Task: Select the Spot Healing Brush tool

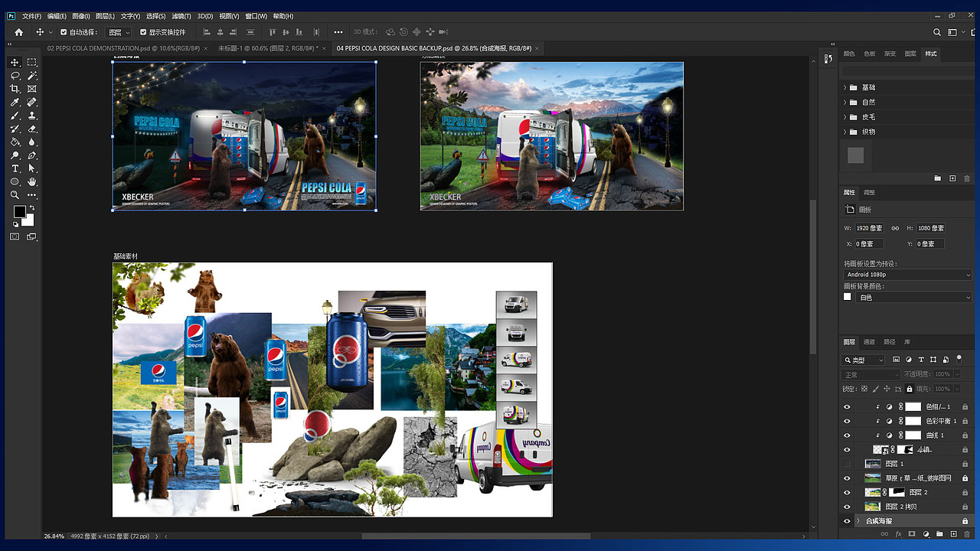Action: point(31,102)
